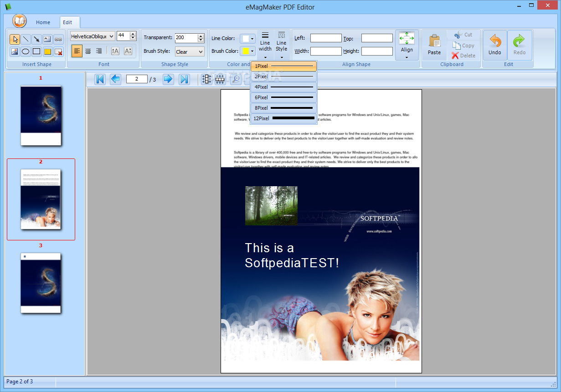The image size is (561, 392).
Task: Toggle center text alignment
Action: 88,51
